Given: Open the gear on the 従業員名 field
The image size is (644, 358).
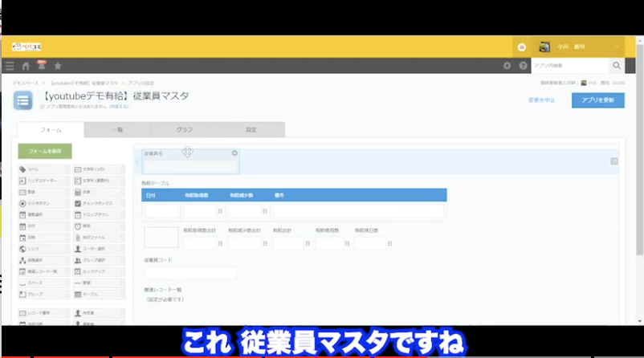Looking at the screenshot, I should 234,153.
